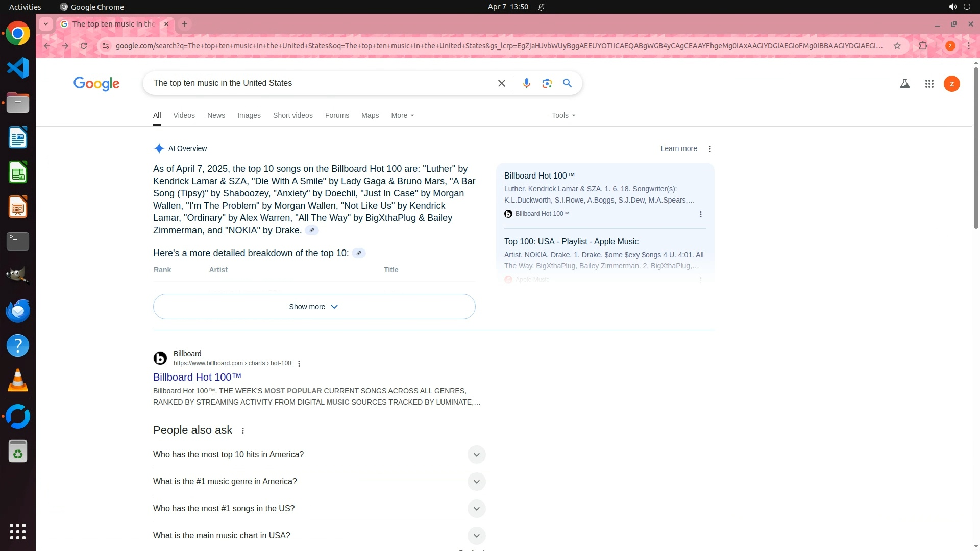Launch VLC from the Ubuntu dock
This screenshot has height=551, width=980.
point(18,381)
